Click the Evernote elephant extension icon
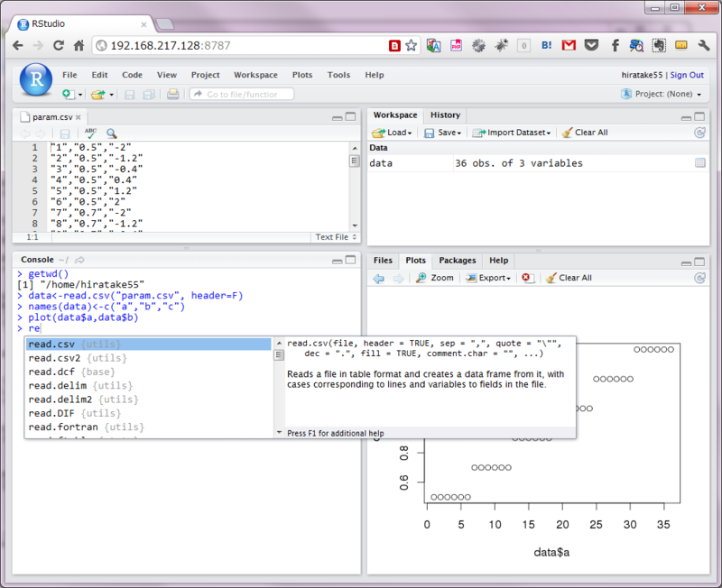This screenshot has width=722, height=588. tap(659, 45)
